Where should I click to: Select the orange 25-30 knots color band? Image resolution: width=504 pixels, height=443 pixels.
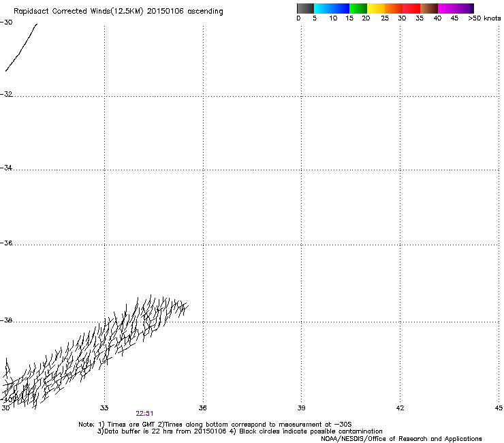point(394,8)
